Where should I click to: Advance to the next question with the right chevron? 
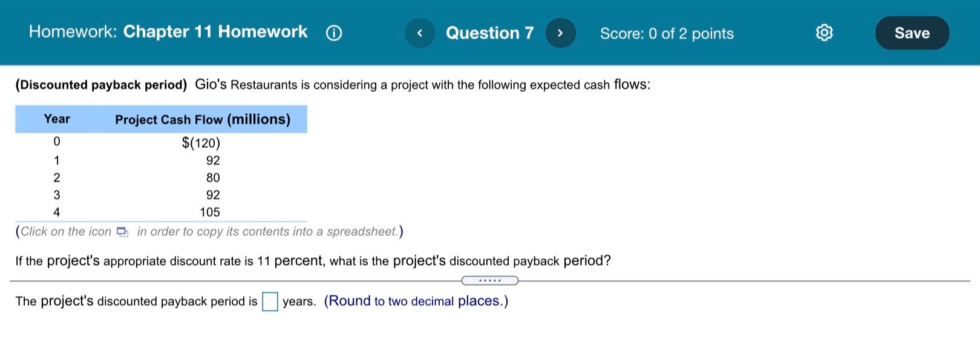(x=560, y=33)
